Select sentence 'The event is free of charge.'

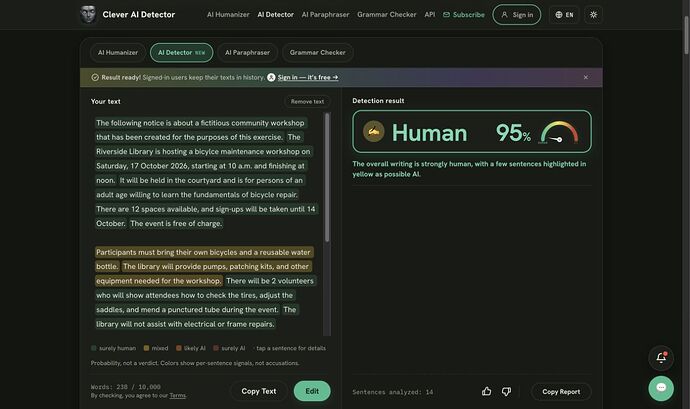176,224
